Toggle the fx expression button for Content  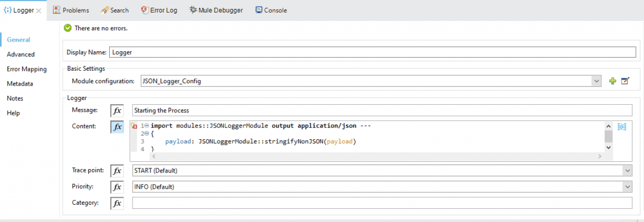click(117, 127)
